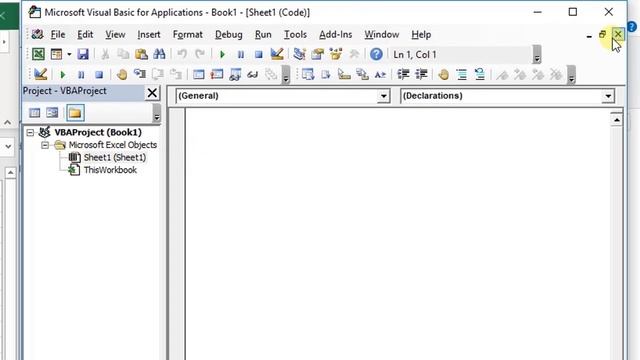The height and width of the screenshot is (360, 640).
Task: Click the Parameter Info icon
Action: (x=362, y=74)
